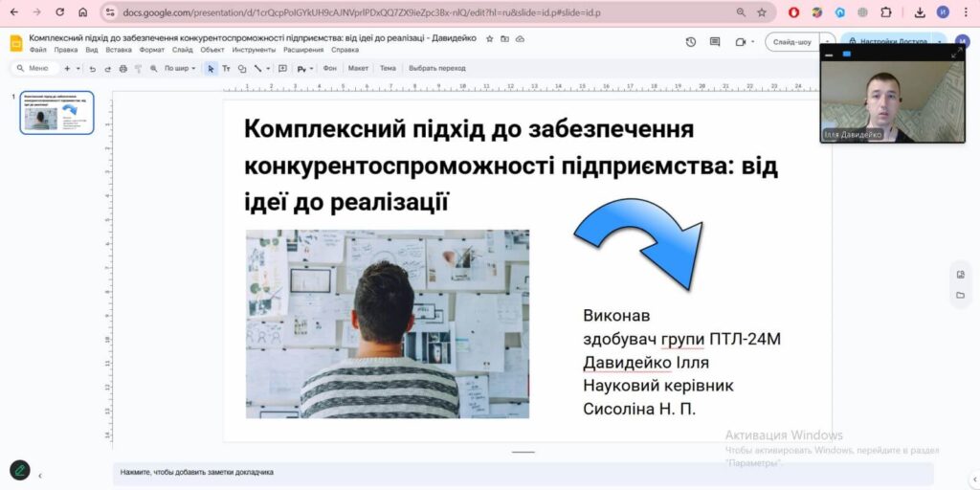The width and height of the screenshot is (980, 490).
Task: Open the Вставка menu
Action: click(x=119, y=50)
